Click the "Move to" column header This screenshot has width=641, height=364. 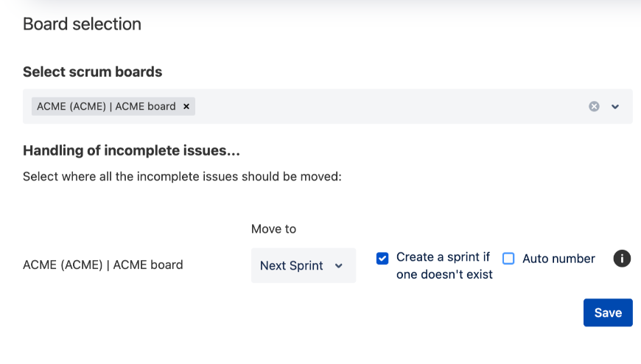(x=273, y=229)
